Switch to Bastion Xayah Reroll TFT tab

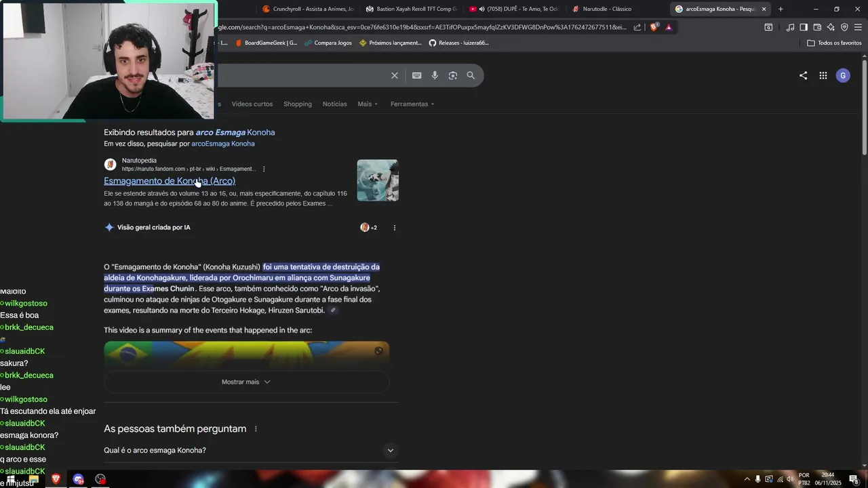(411, 9)
